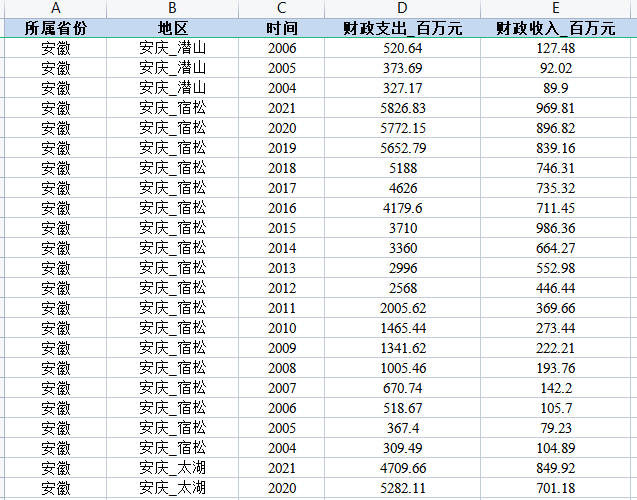This screenshot has height=500, width=637.
Task: Select column D header
Action: coord(403,8)
